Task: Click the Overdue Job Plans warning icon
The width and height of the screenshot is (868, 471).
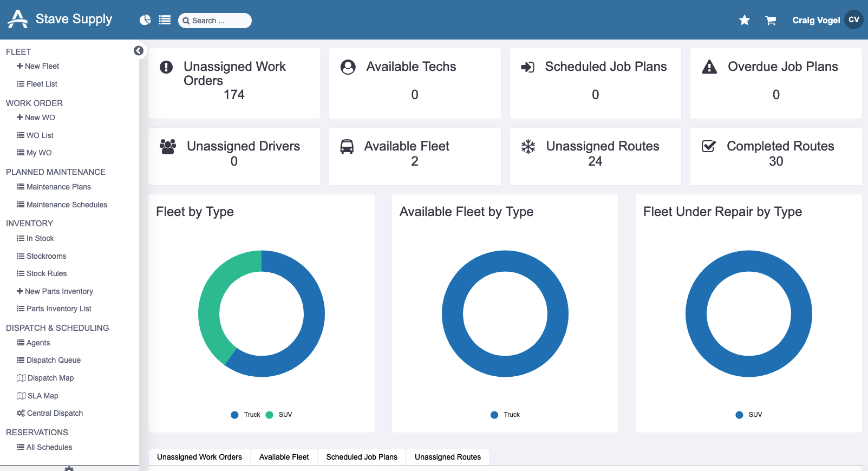Action: click(x=709, y=67)
